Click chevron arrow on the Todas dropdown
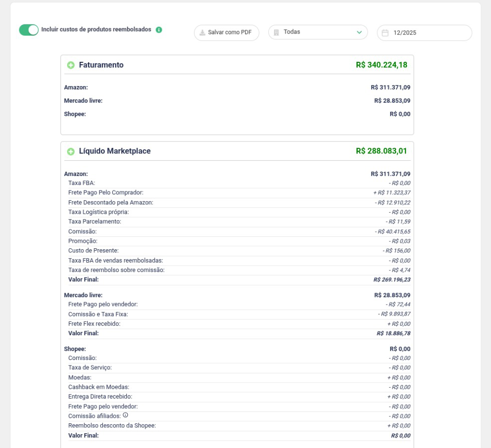Screen dimensions: 491x448 (x=359, y=32)
